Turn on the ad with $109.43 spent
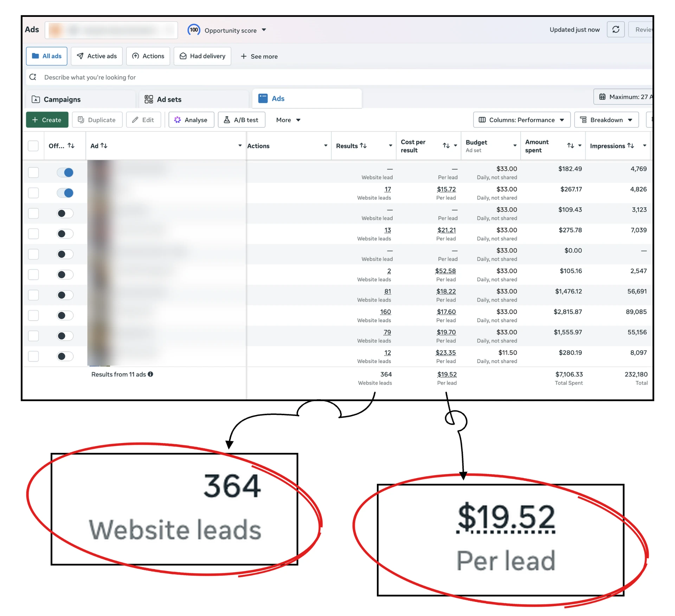This screenshot has width=675, height=616. coord(65,213)
